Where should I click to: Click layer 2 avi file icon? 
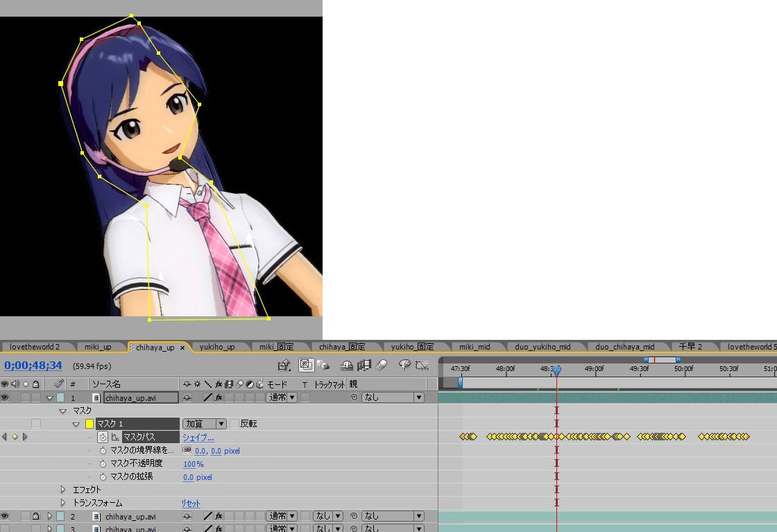(96, 516)
